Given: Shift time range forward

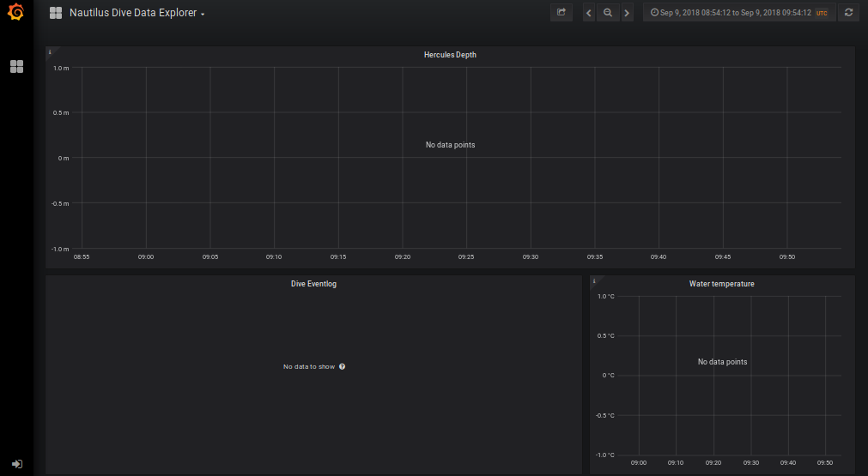Looking at the screenshot, I should tap(627, 13).
